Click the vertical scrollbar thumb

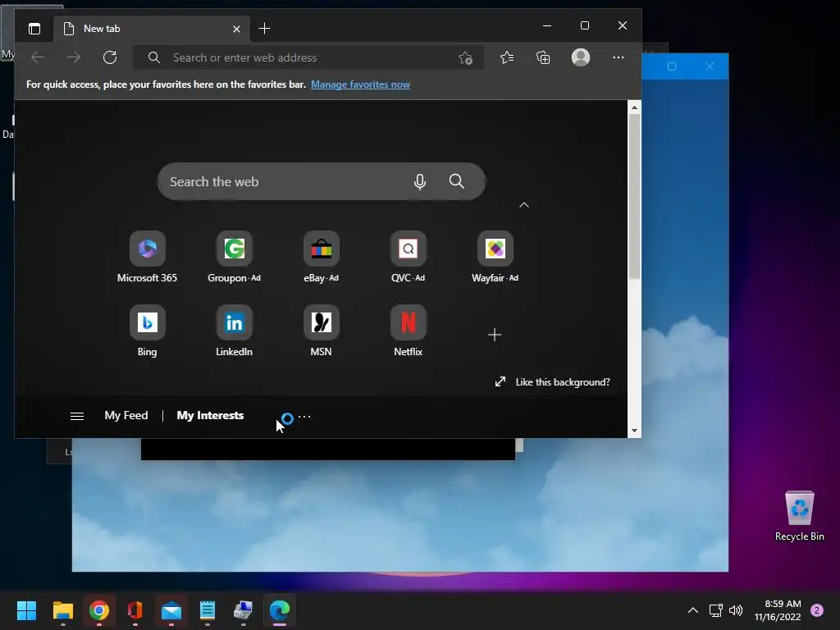pos(634,196)
